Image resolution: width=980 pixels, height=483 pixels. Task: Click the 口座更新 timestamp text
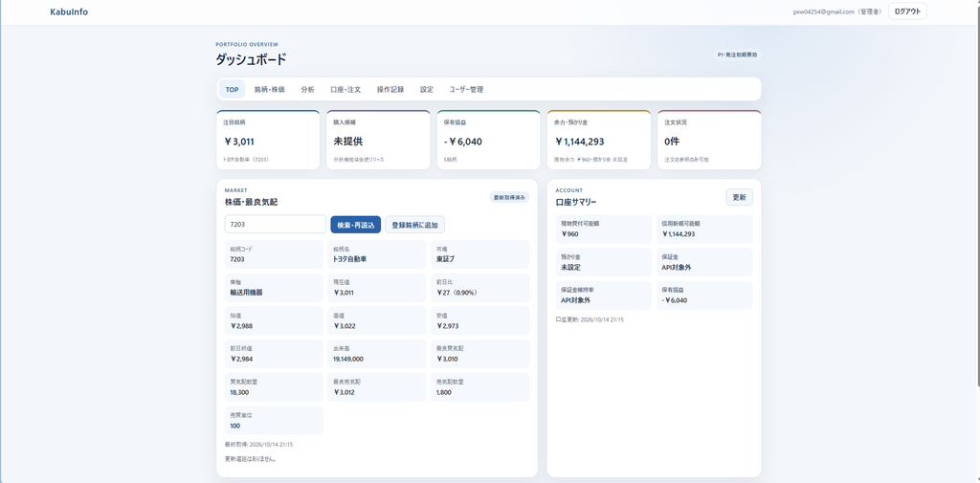click(590, 319)
